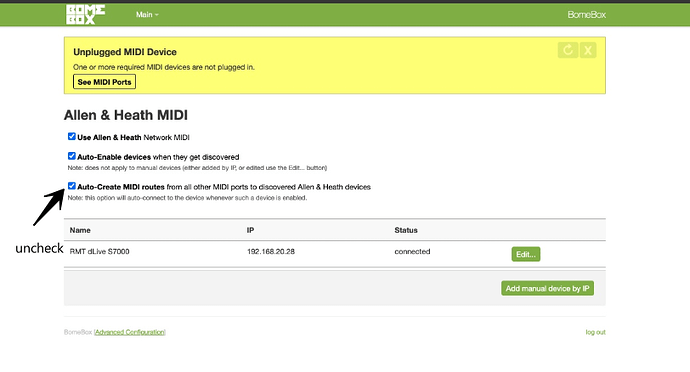This screenshot has width=690, height=372.
Task: Click the IP address 192.168.20.28
Action: 271,251
